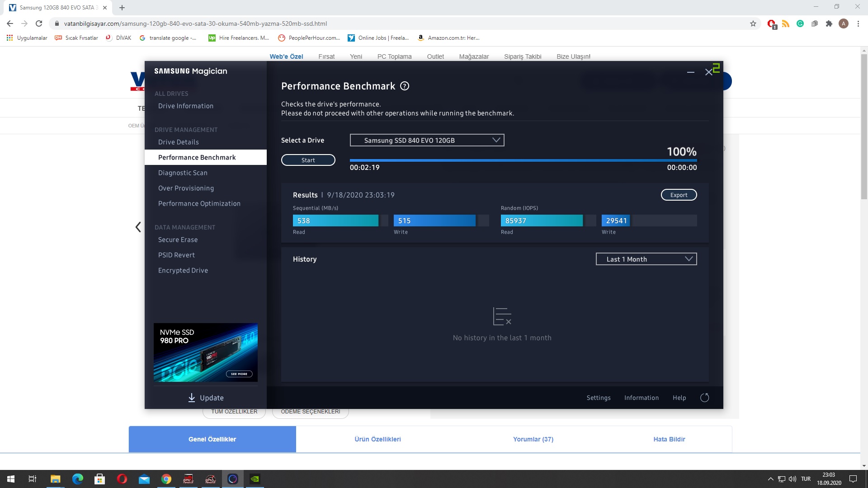The width and height of the screenshot is (868, 488).
Task: Open Chrome profile avatar
Action: pyautogui.click(x=844, y=23)
